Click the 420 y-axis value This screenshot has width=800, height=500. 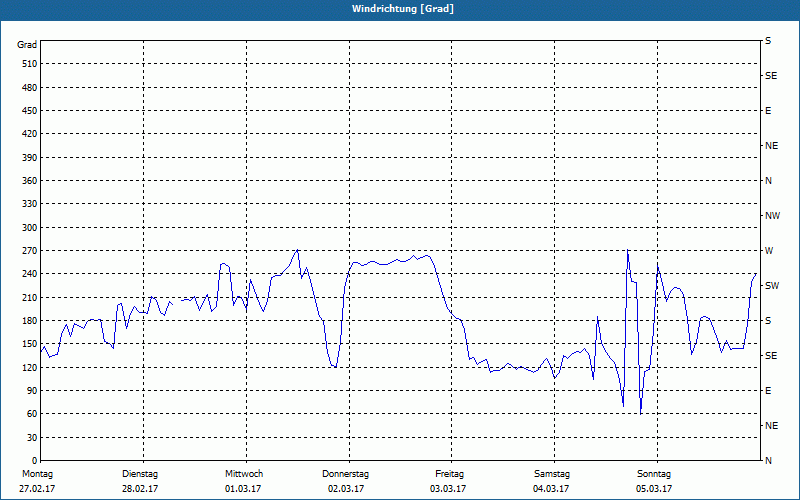click(x=30, y=134)
